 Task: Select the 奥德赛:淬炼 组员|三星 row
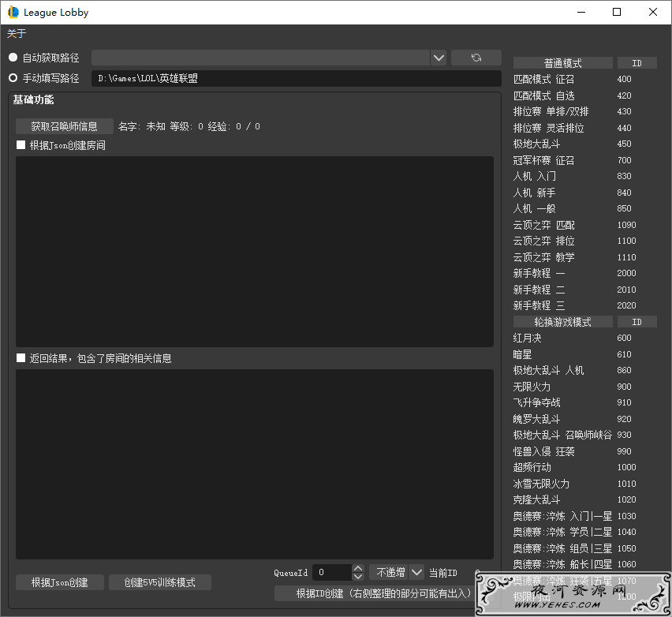coord(585,548)
